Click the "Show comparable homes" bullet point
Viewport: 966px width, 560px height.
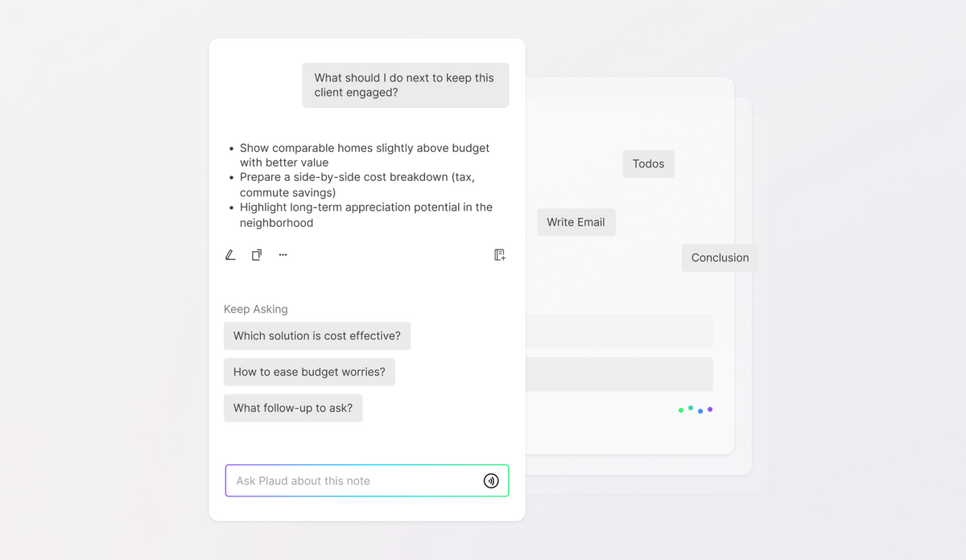pos(365,155)
